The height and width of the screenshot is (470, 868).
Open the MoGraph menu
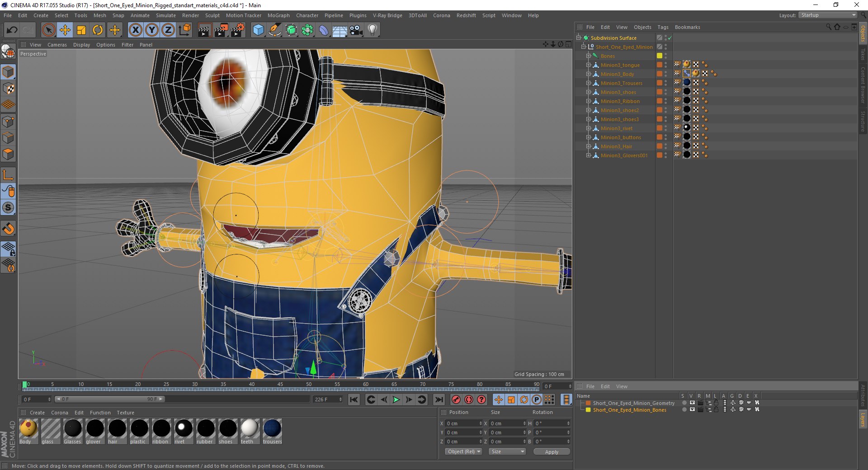click(278, 15)
